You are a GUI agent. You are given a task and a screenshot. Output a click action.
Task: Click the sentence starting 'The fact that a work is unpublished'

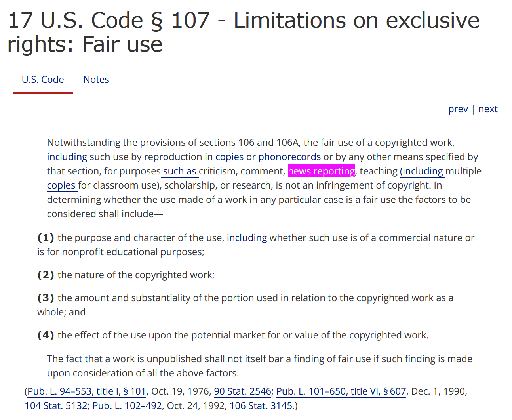pyautogui.click(x=260, y=366)
